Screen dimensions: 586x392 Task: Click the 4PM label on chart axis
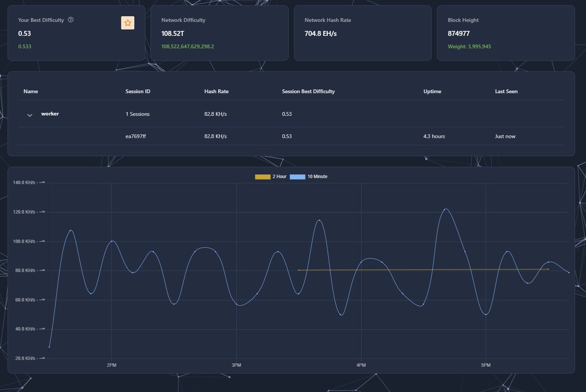(x=361, y=365)
